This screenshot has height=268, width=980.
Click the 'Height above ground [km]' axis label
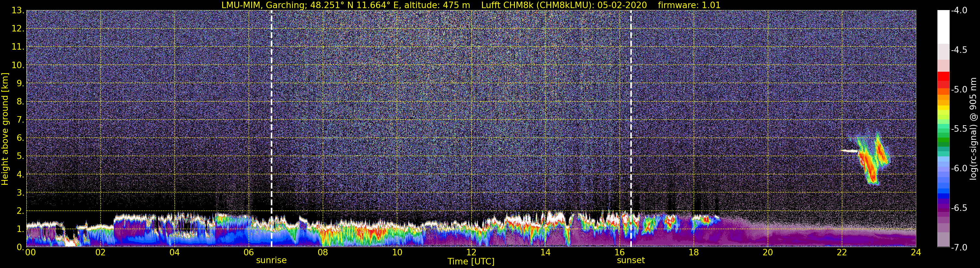tap(5, 129)
